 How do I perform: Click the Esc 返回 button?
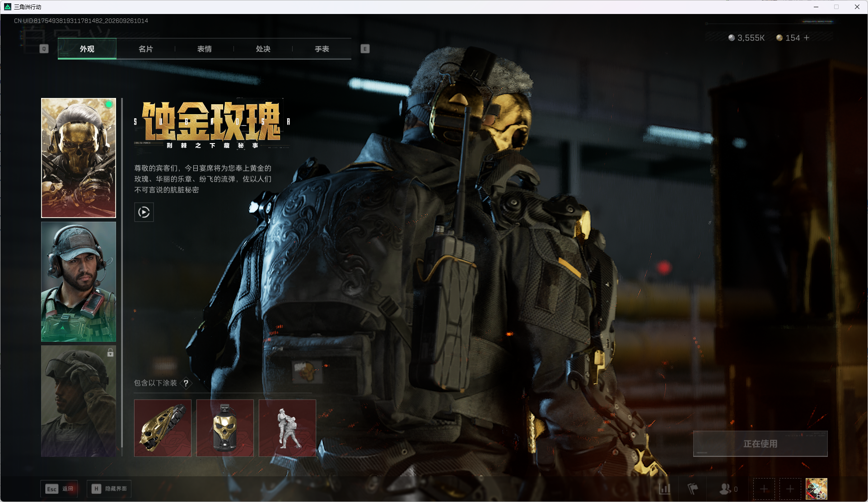pyautogui.click(x=59, y=489)
